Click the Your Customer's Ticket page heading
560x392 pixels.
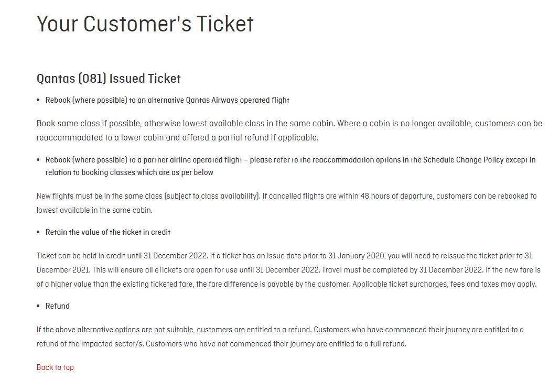coord(145,24)
